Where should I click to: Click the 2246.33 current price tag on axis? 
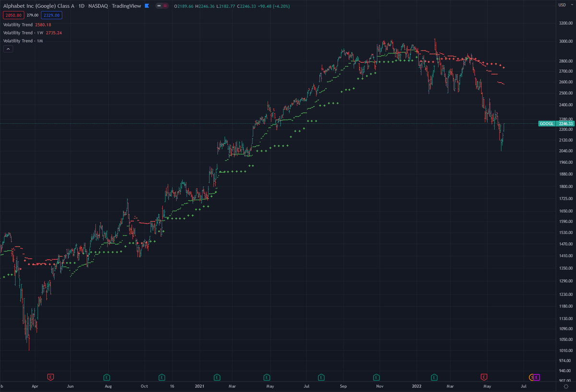[x=564, y=124]
